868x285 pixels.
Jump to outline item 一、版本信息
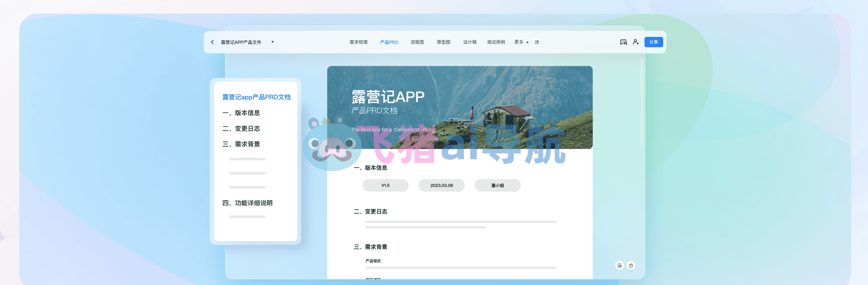pyautogui.click(x=241, y=113)
